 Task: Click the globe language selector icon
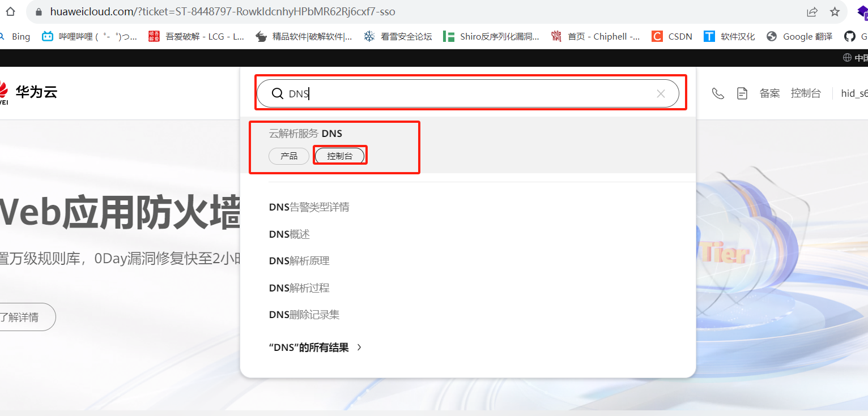pos(847,58)
